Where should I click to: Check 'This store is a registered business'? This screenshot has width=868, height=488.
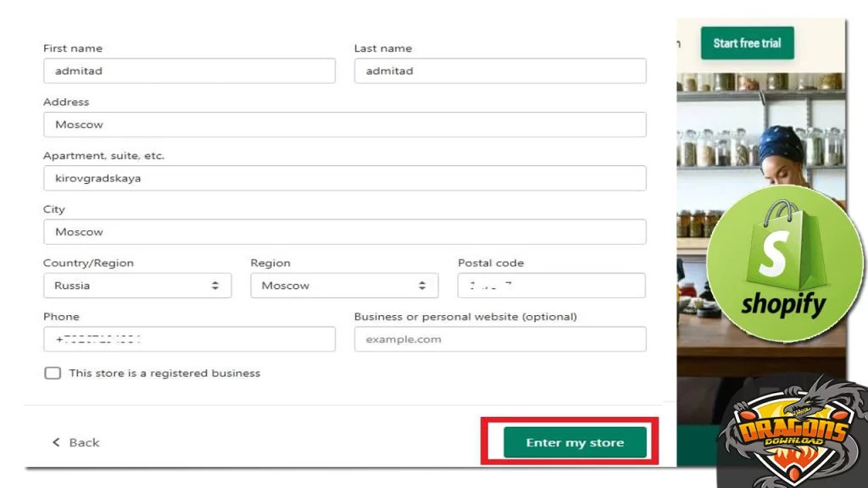(53, 373)
